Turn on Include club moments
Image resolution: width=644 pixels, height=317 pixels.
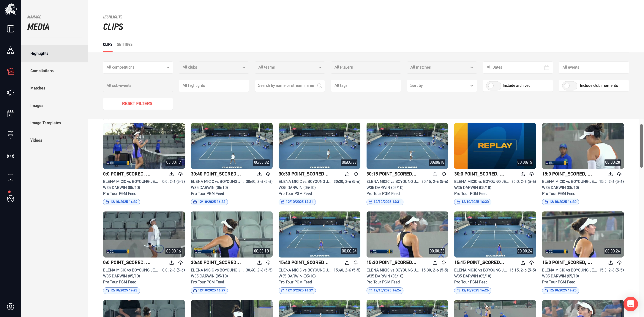(x=570, y=85)
